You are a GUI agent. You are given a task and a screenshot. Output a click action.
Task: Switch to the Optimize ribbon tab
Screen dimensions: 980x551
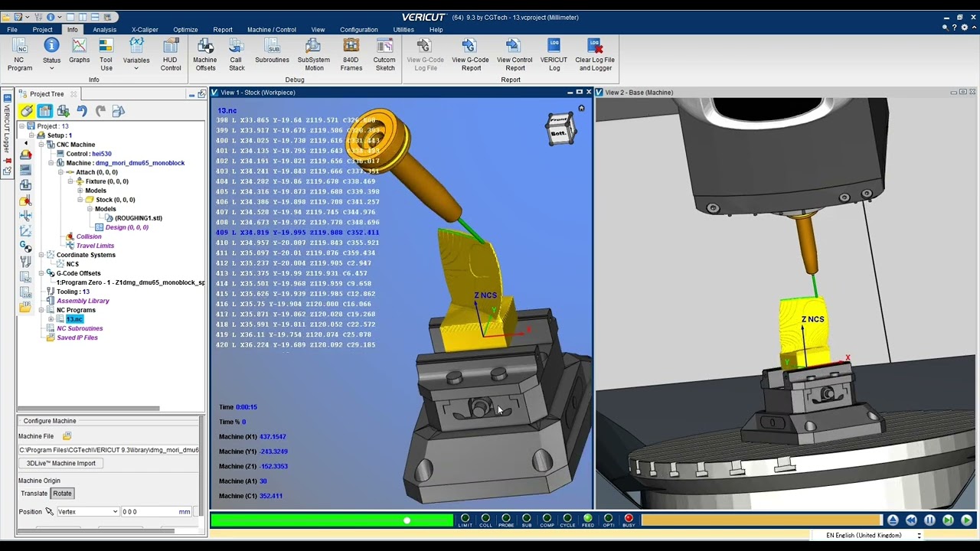(185, 30)
